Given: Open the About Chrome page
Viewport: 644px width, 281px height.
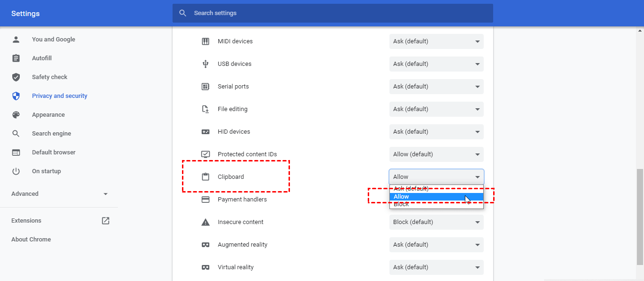Looking at the screenshot, I should pyautogui.click(x=31, y=240).
